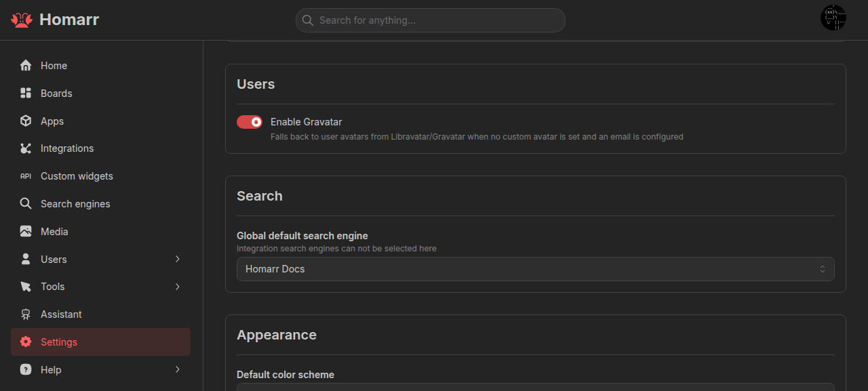Select Custom widgets in navigation
The height and width of the screenshot is (391, 868).
100,176
